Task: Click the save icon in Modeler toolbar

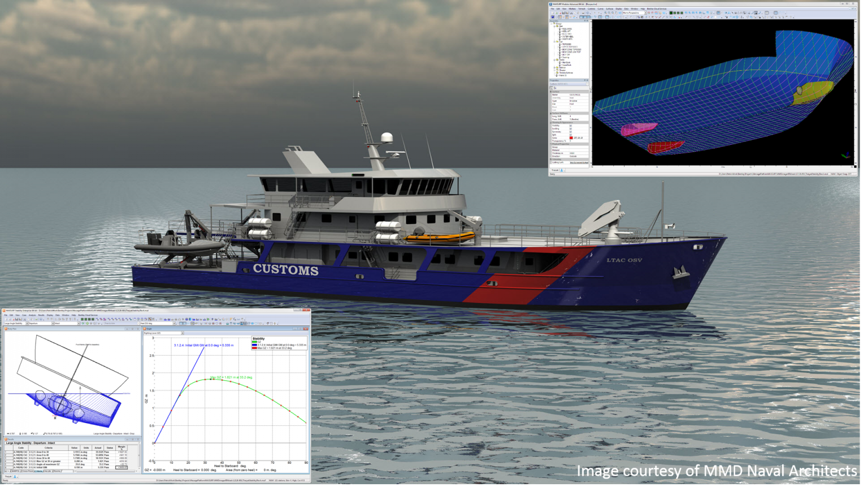Action: pyautogui.click(x=563, y=12)
